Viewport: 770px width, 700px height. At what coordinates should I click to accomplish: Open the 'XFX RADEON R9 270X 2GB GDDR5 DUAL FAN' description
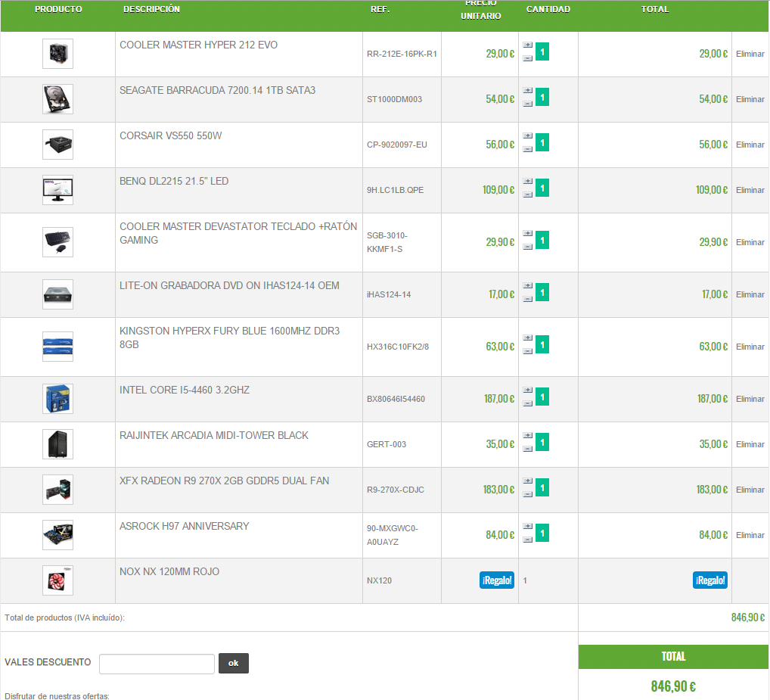pos(224,481)
